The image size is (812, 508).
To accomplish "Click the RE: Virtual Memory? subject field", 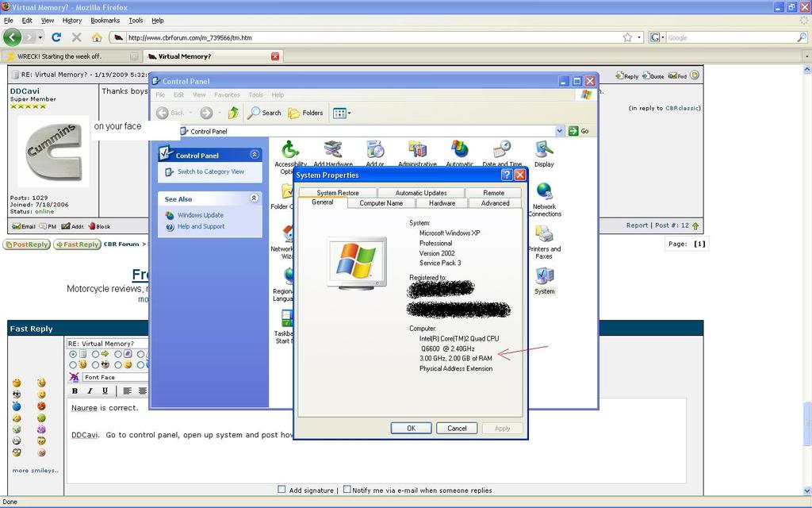I will [x=108, y=343].
